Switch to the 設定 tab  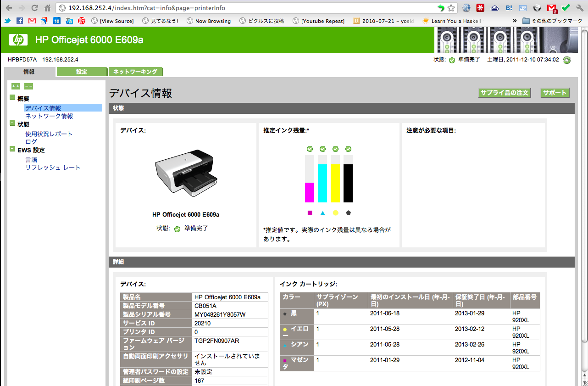[x=82, y=72]
